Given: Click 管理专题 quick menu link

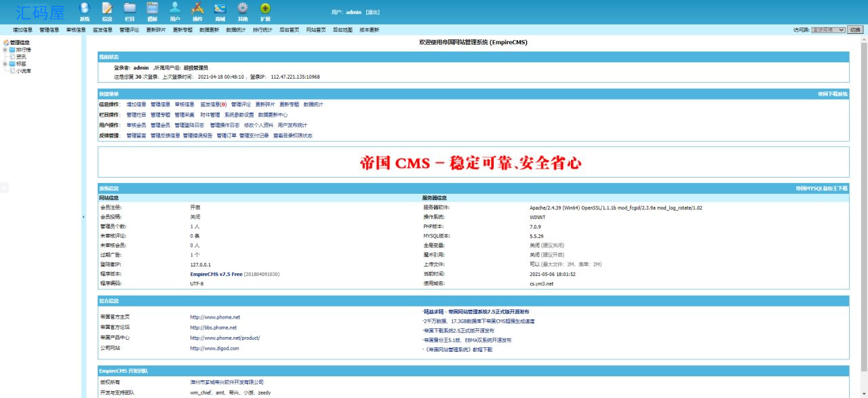Looking at the screenshot, I should (x=160, y=115).
